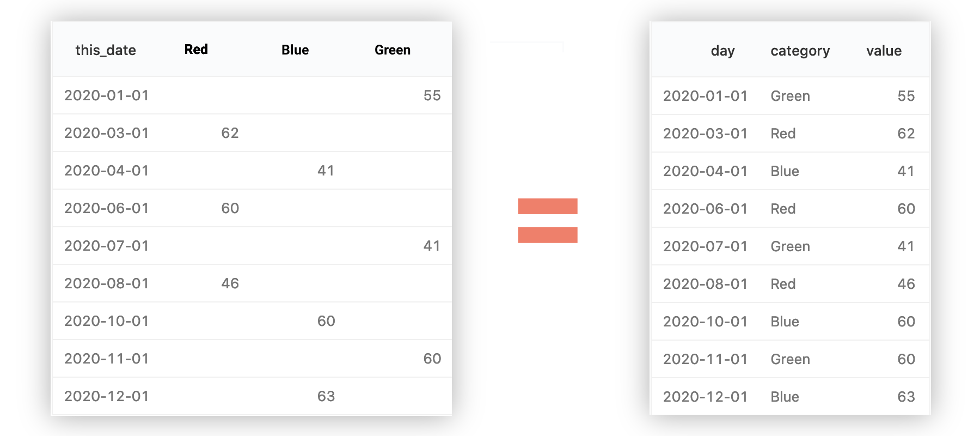This screenshot has height=436, width=980.
Task: Click the upper bar of the equals sign
Action: [547, 206]
